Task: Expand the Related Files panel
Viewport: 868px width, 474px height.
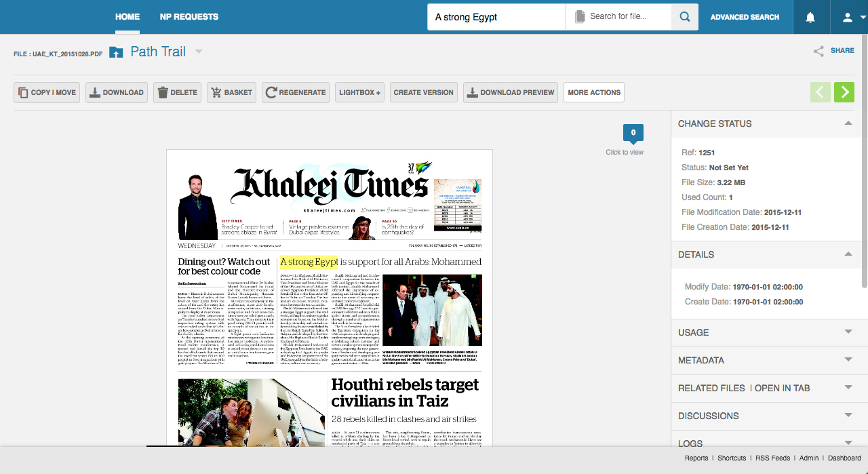Action: [848, 388]
